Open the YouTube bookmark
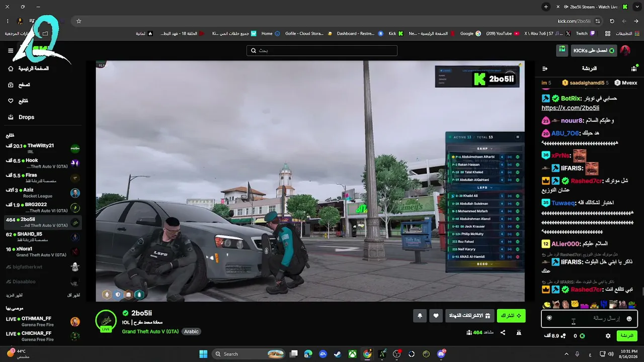 (503, 34)
